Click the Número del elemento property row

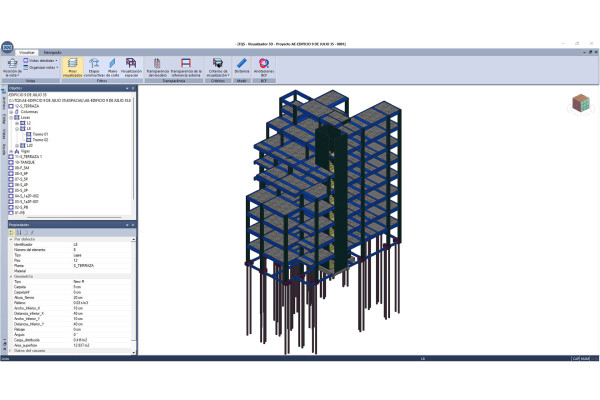pyautogui.click(x=70, y=250)
